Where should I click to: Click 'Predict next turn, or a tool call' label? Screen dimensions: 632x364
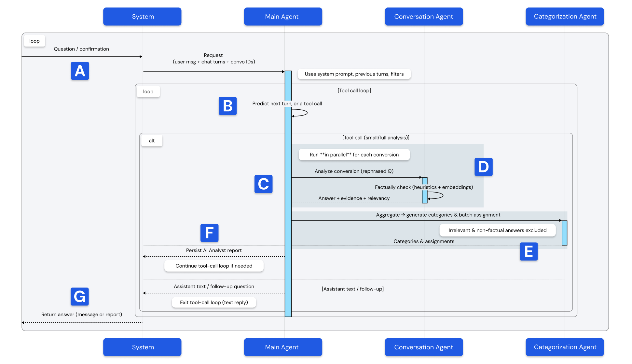pyautogui.click(x=287, y=104)
